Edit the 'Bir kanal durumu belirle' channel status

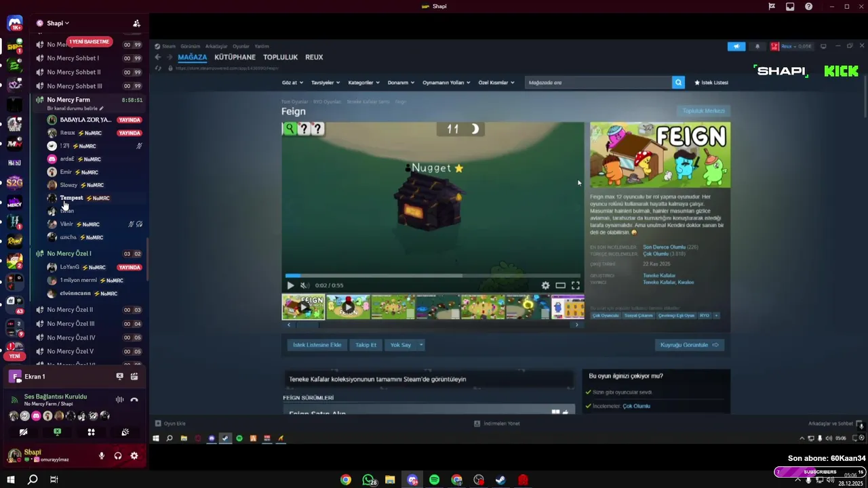point(75,108)
